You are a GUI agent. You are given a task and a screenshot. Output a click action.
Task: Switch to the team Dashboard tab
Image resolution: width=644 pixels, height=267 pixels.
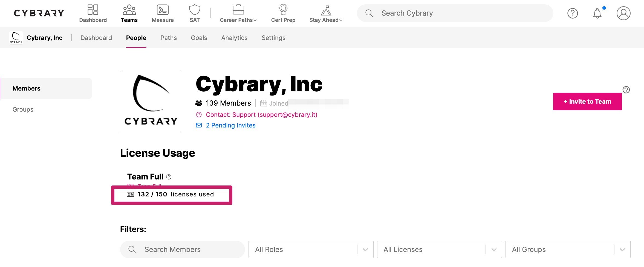96,38
